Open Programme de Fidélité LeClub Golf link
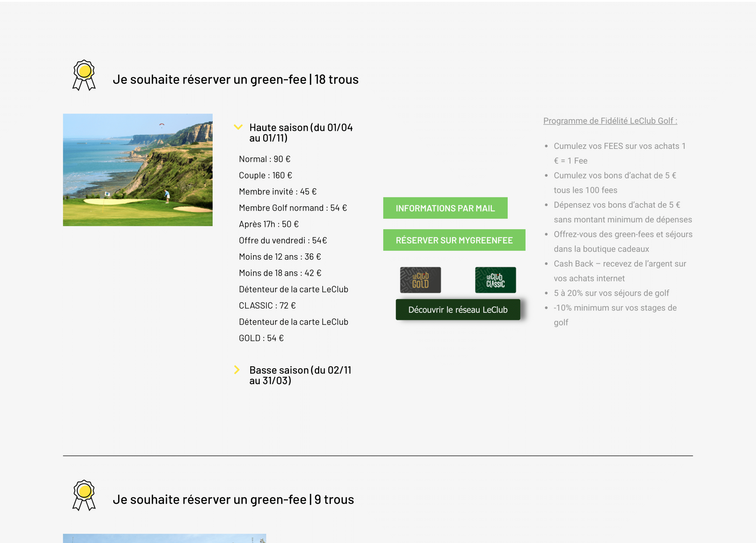 (610, 121)
